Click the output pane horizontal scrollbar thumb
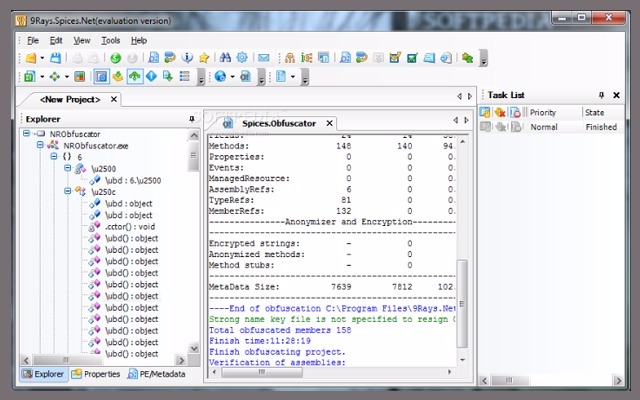The image size is (640, 400). point(262,372)
